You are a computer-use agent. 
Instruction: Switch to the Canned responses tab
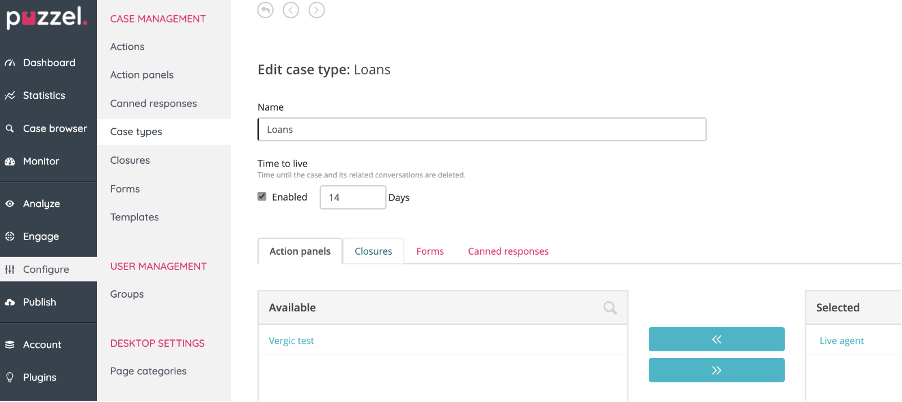pyautogui.click(x=508, y=251)
